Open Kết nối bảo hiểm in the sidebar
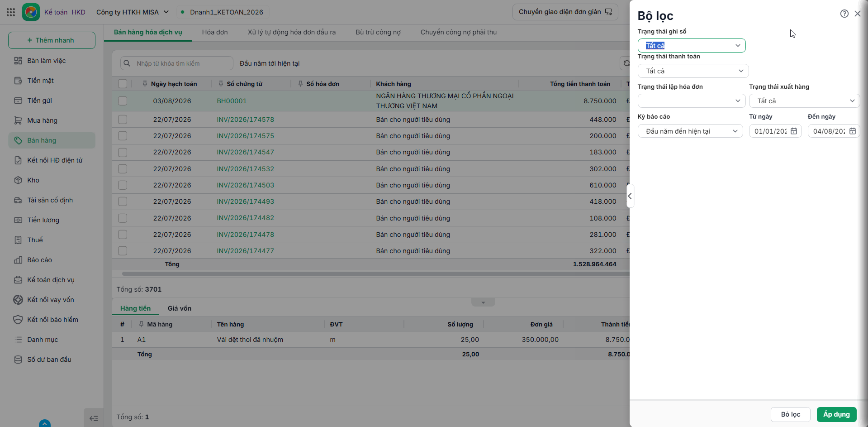Viewport: 868px width, 427px height. click(x=52, y=320)
